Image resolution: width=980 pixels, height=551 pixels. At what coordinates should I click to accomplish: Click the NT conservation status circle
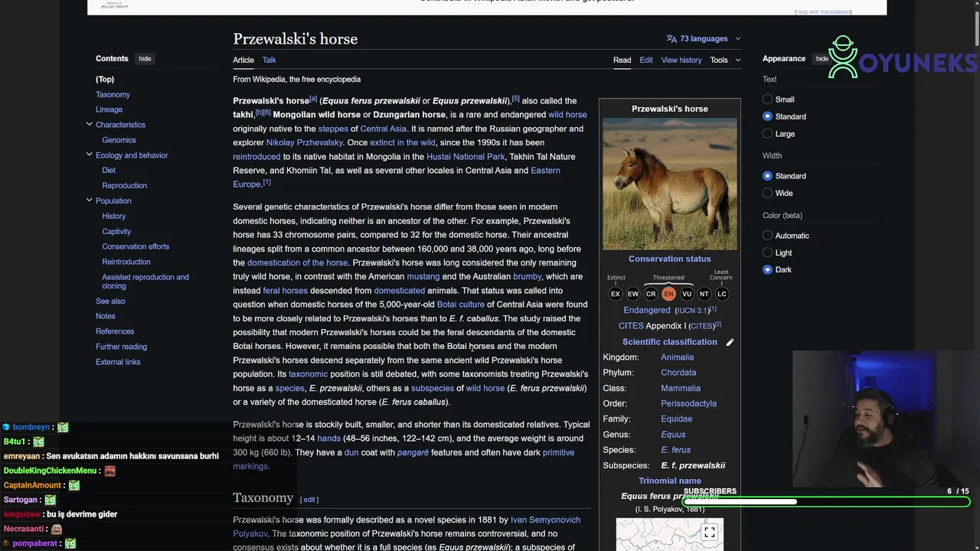(704, 294)
